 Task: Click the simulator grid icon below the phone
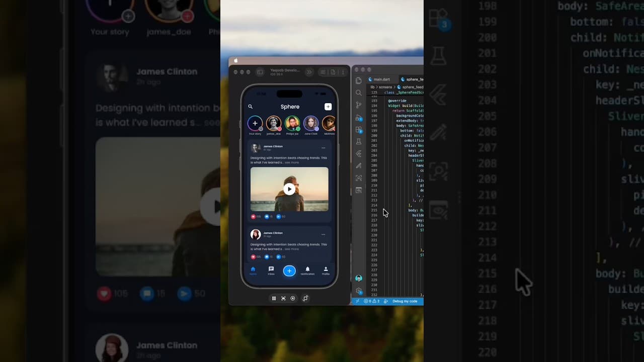274,298
